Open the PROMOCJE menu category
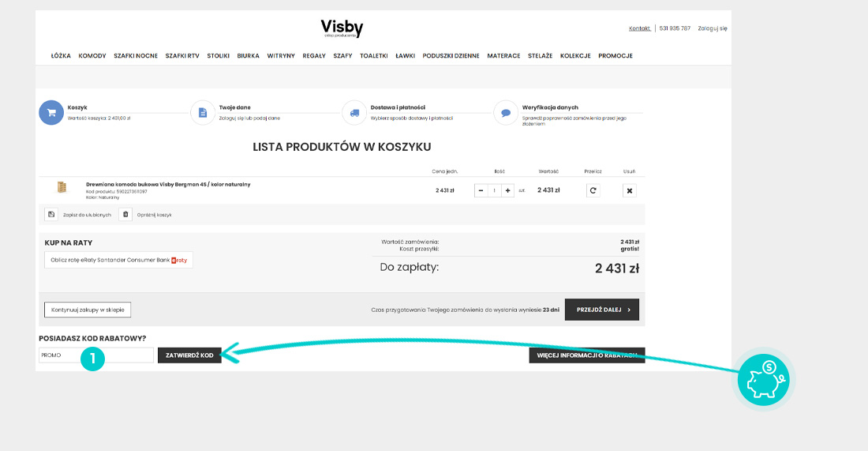This screenshot has width=868, height=451. click(615, 56)
